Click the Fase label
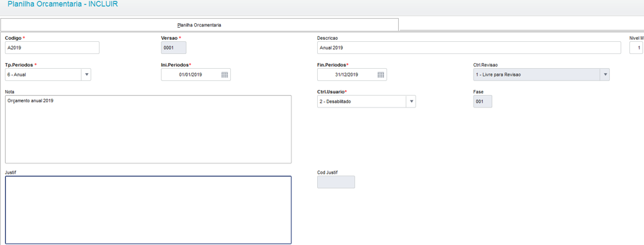Viewport: 644px width, 245px height. 478,91
